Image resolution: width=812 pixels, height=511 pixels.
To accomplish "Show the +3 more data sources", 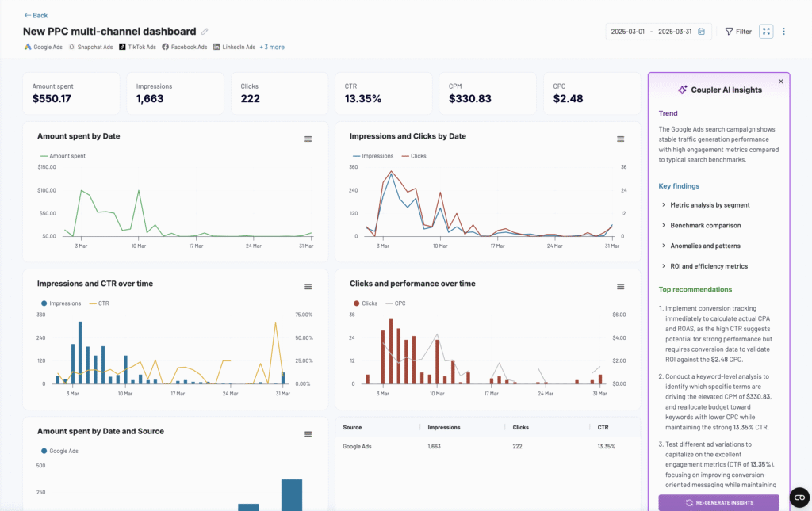I will (272, 47).
